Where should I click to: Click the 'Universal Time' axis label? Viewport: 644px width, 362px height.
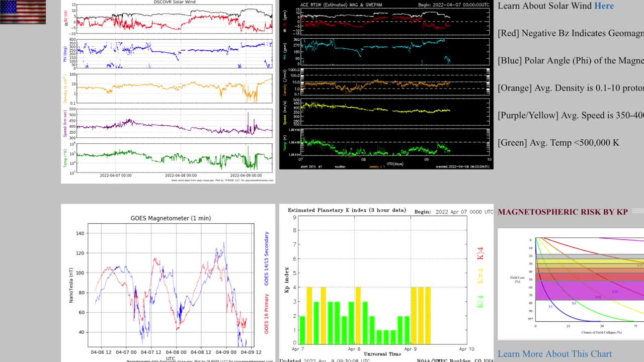pyautogui.click(x=382, y=354)
